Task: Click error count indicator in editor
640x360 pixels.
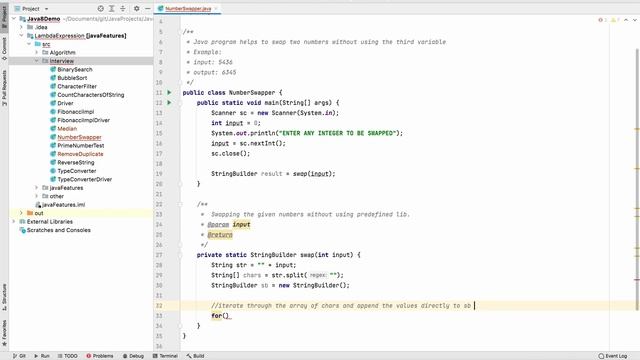Action: point(602,20)
